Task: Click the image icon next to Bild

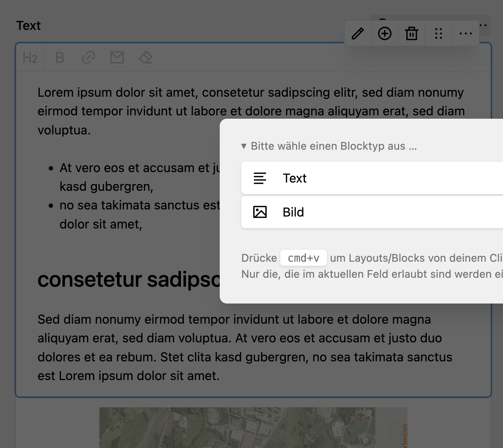Action: click(x=260, y=212)
